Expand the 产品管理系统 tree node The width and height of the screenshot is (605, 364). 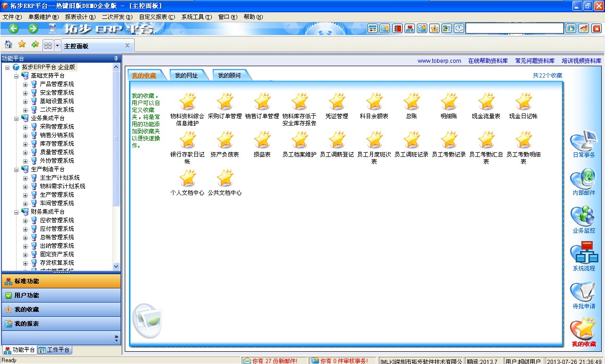pos(25,84)
